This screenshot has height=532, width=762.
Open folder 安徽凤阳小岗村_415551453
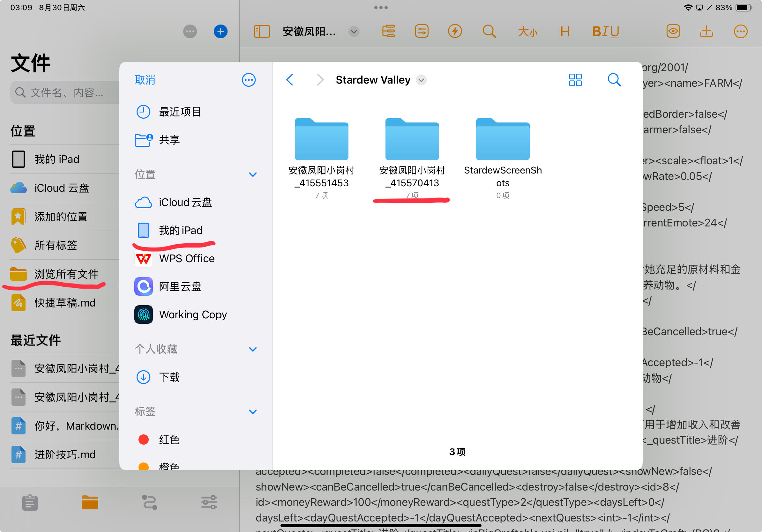pyautogui.click(x=321, y=159)
